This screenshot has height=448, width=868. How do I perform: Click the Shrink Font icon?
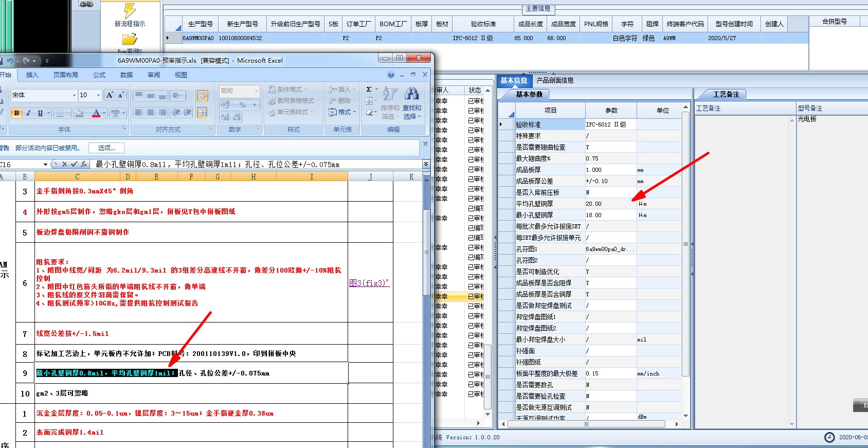121,95
